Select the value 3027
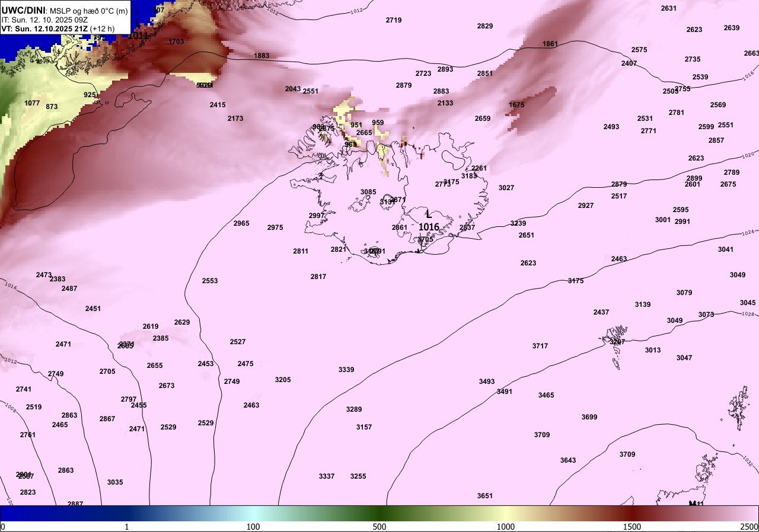 click(506, 188)
